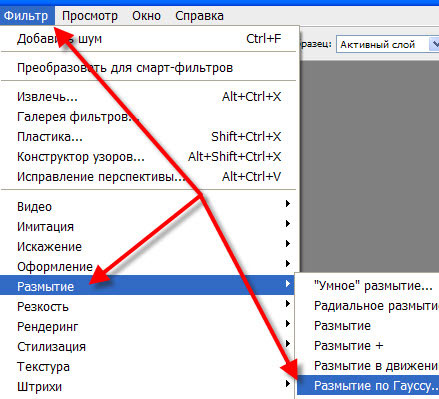This screenshot has height=399, width=439.
Task: Expand the Рендеринг submenu
Action: [148, 326]
